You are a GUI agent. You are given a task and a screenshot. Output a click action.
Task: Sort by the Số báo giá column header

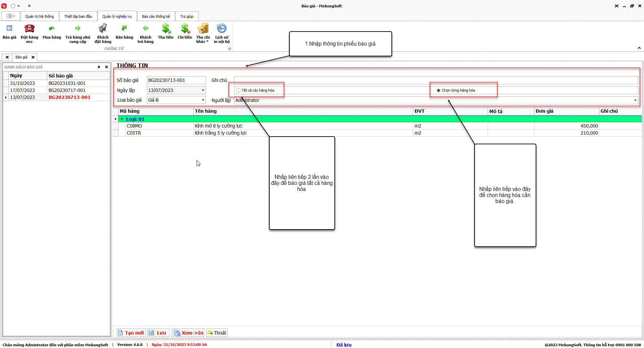[78, 76]
